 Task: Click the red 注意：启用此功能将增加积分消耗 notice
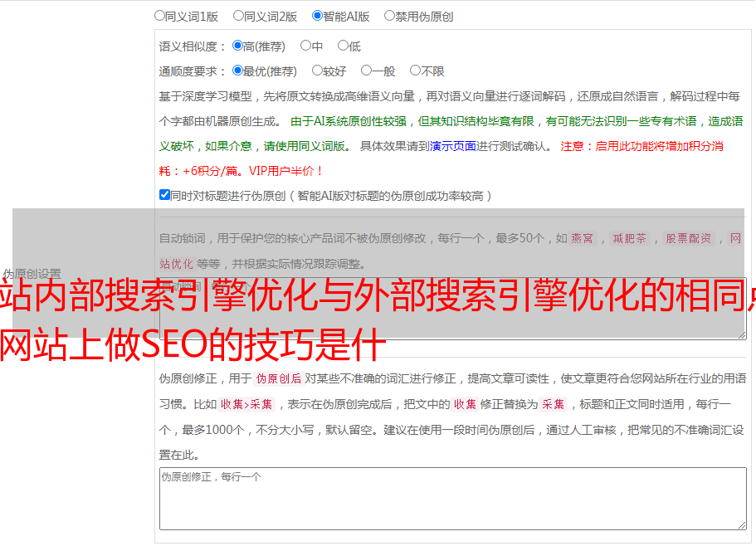tap(441, 158)
